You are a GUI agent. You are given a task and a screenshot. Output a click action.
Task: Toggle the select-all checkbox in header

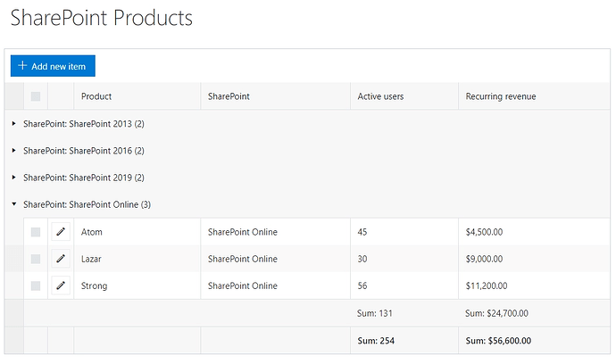(36, 96)
